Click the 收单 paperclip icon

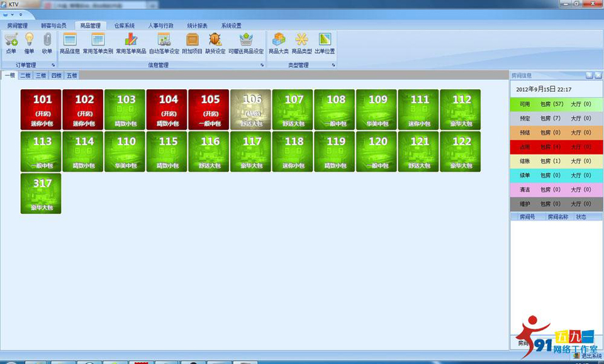(x=47, y=43)
